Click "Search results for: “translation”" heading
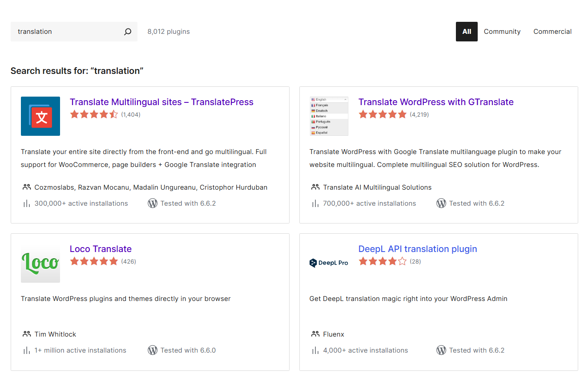Image resolution: width=588 pixels, height=378 pixels. pos(77,71)
